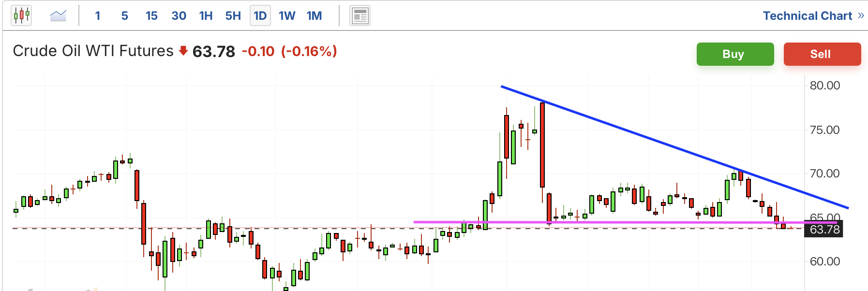Click the -0.10 price change value
The height and width of the screenshot is (291, 868).
tap(258, 51)
